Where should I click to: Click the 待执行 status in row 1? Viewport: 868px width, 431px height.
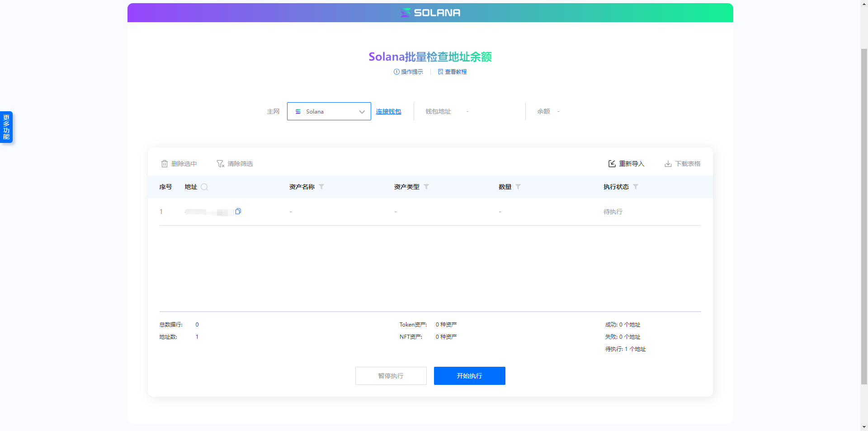click(x=613, y=212)
